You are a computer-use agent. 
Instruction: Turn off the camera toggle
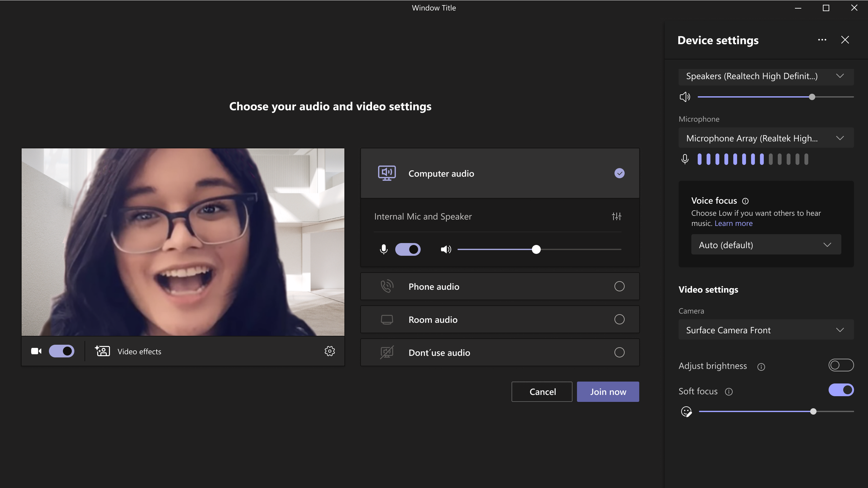62,351
